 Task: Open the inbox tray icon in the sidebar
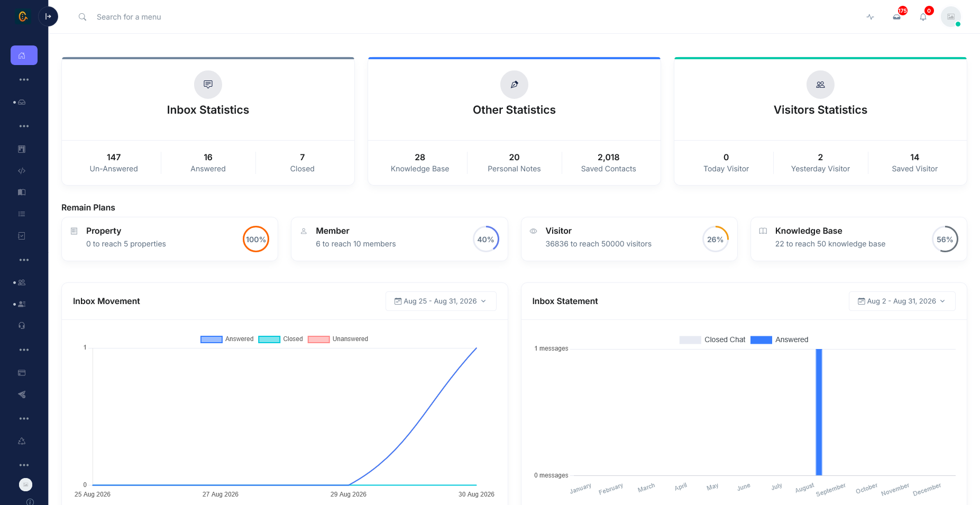(x=22, y=103)
